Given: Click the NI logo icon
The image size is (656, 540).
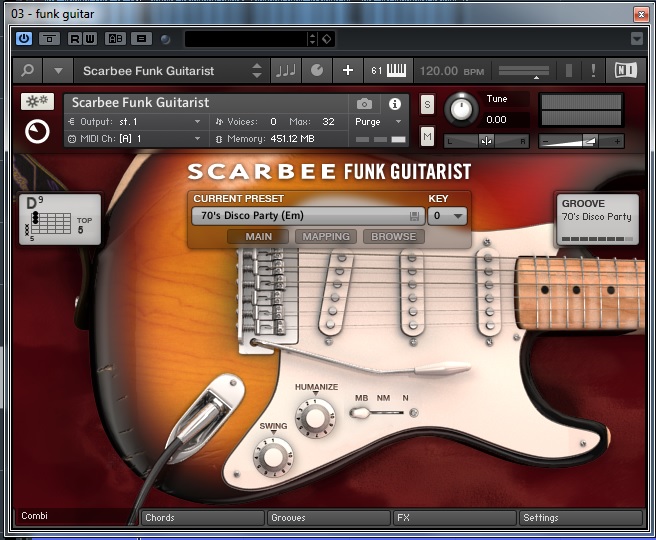Looking at the screenshot, I should 626,71.
